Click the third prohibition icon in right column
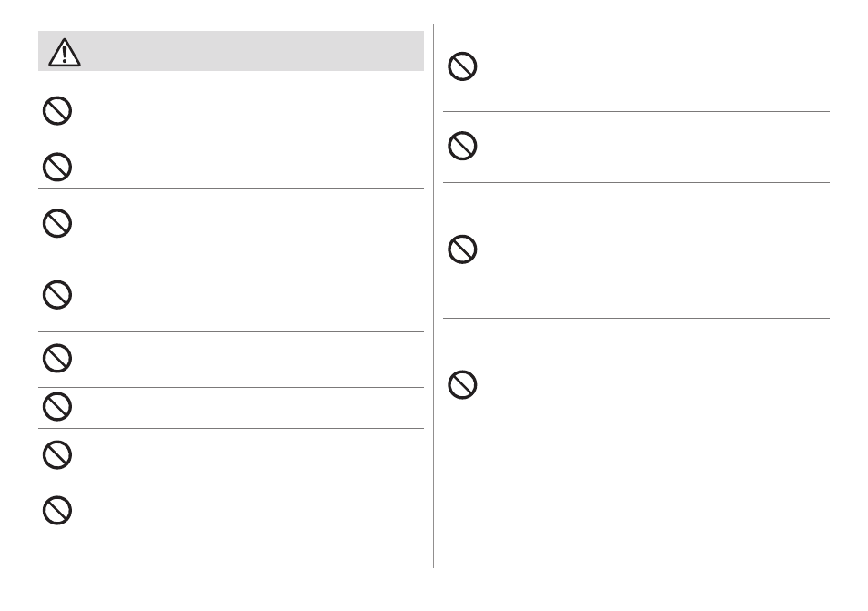This screenshot has height=611, width=868. coord(462,249)
